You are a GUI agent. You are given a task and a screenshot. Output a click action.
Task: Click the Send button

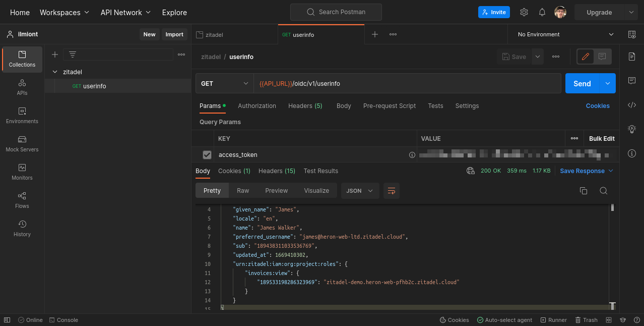click(582, 83)
